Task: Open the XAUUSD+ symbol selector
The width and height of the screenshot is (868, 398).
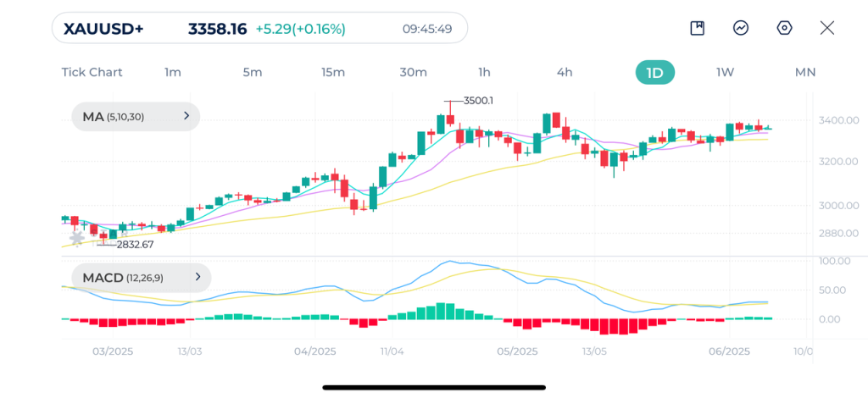Action: [104, 29]
